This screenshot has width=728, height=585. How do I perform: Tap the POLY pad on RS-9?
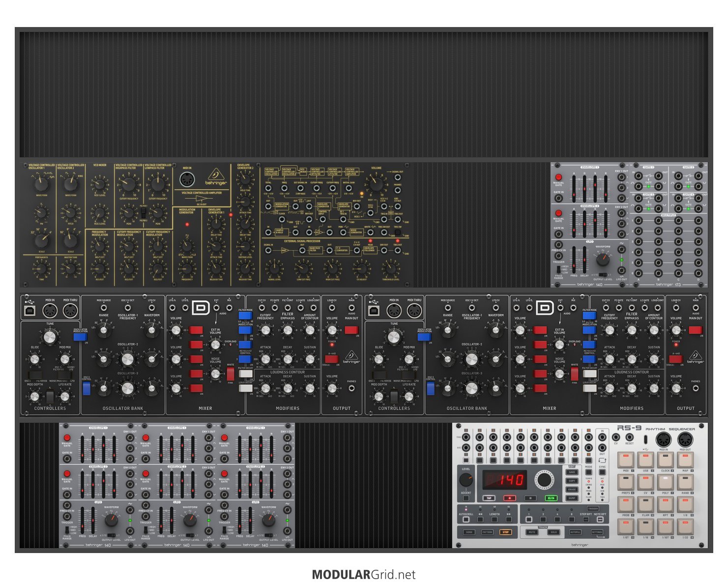666,482
